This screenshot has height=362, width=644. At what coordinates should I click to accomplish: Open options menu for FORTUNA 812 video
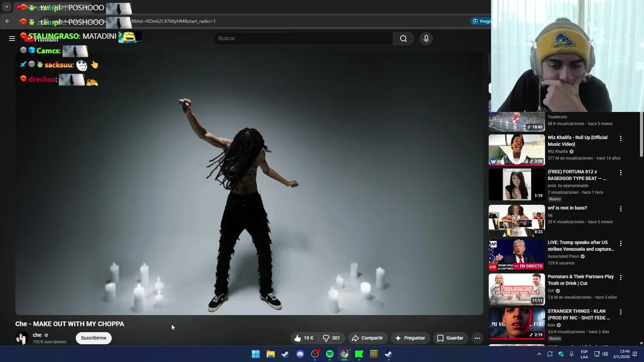point(620,172)
